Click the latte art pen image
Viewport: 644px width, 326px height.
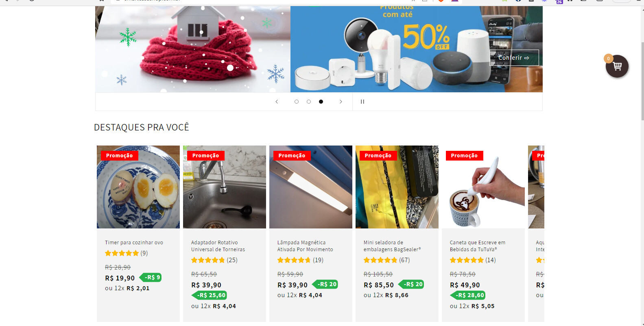(483, 187)
